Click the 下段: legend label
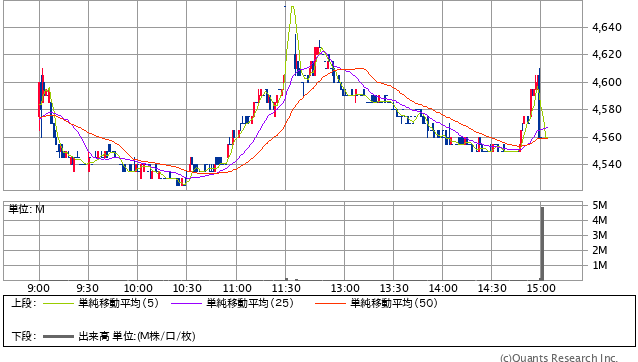638x362 pixels. (x=24, y=336)
